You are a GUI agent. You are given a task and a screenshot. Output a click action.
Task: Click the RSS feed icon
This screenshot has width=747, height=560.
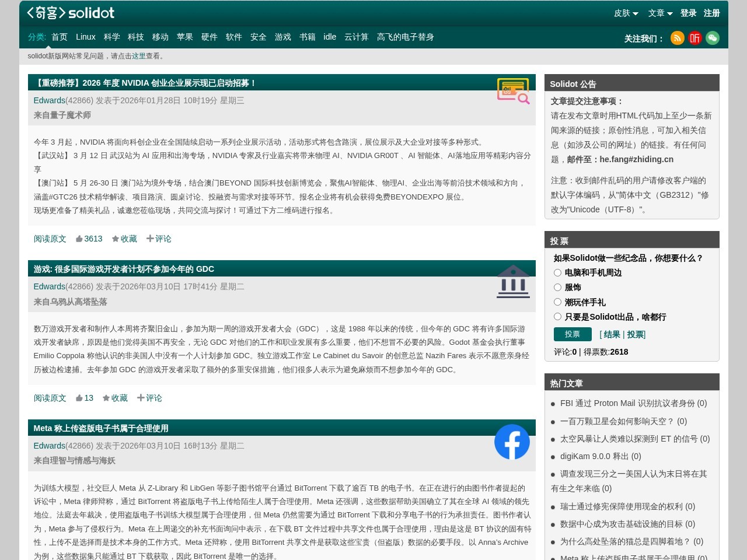click(677, 38)
